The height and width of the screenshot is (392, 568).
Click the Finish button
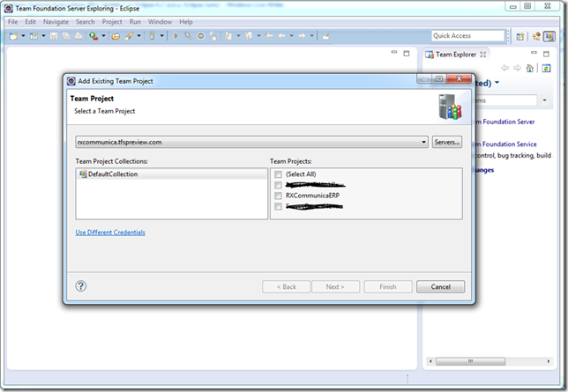coord(388,286)
